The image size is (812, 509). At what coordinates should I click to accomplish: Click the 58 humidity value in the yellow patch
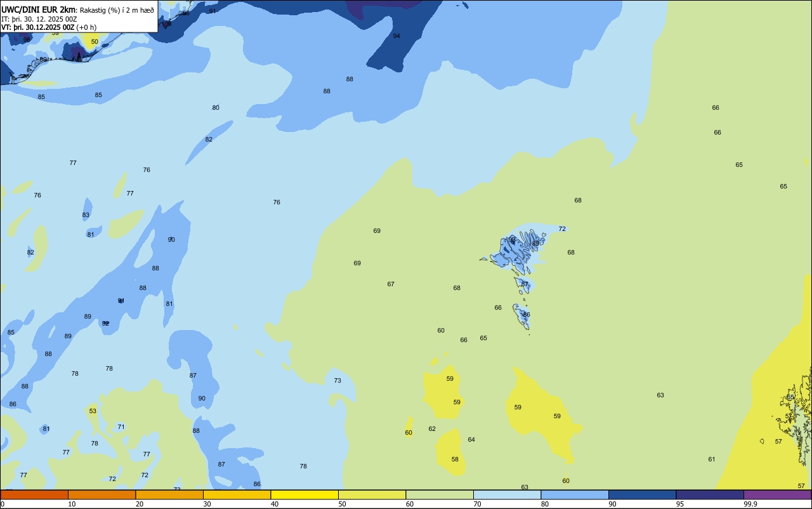[x=455, y=459]
